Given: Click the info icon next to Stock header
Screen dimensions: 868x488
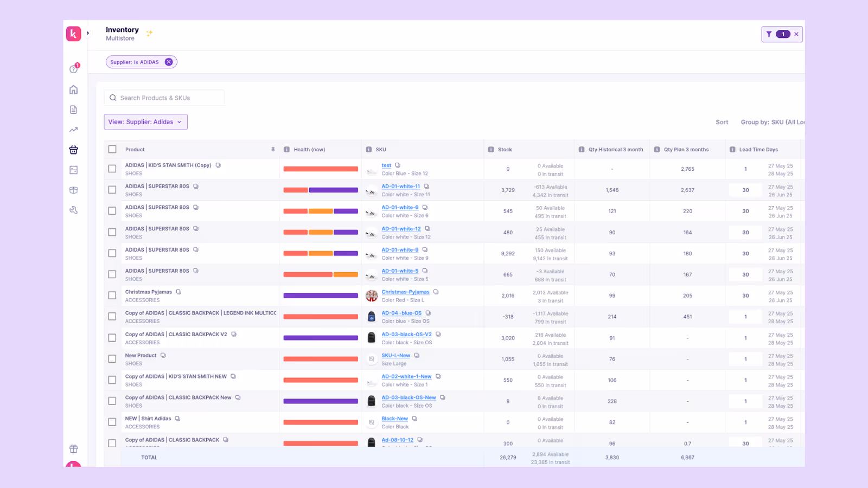Looking at the screenshot, I should pos(491,150).
